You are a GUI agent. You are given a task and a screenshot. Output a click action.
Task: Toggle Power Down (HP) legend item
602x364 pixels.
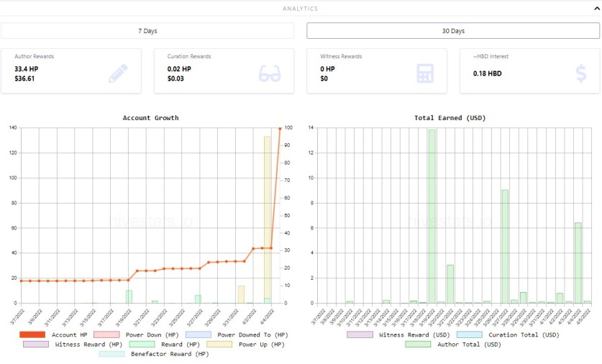[136, 335]
